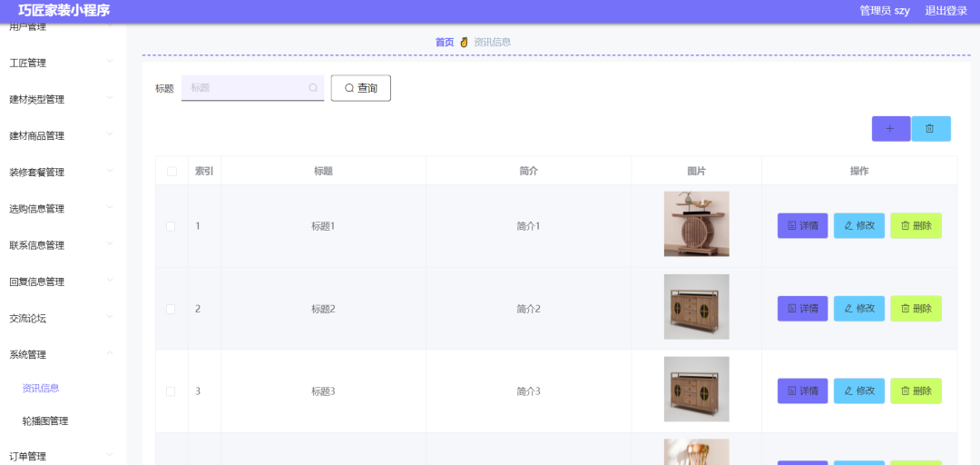Open 详情 for row 标题3
Image resolution: width=980 pixels, height=465 pixels.
802,391
